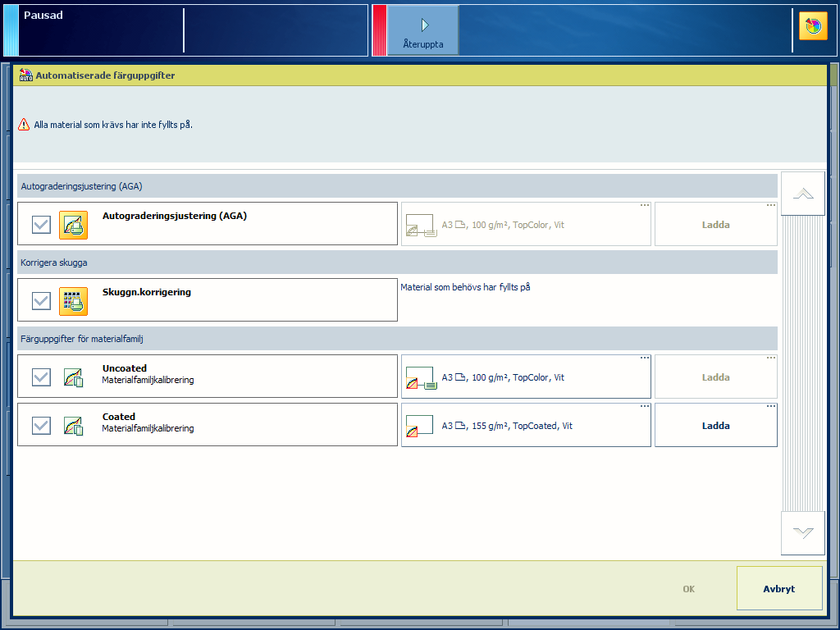This screenshot has width=840, height=630.
Task: Select Uncoated row's A3 100 g/m² TopColor media
Action: tap(526, 377)
